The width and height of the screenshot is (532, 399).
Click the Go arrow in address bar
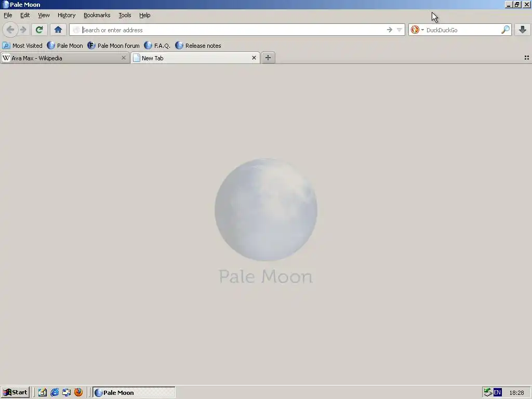click(390, 30)
